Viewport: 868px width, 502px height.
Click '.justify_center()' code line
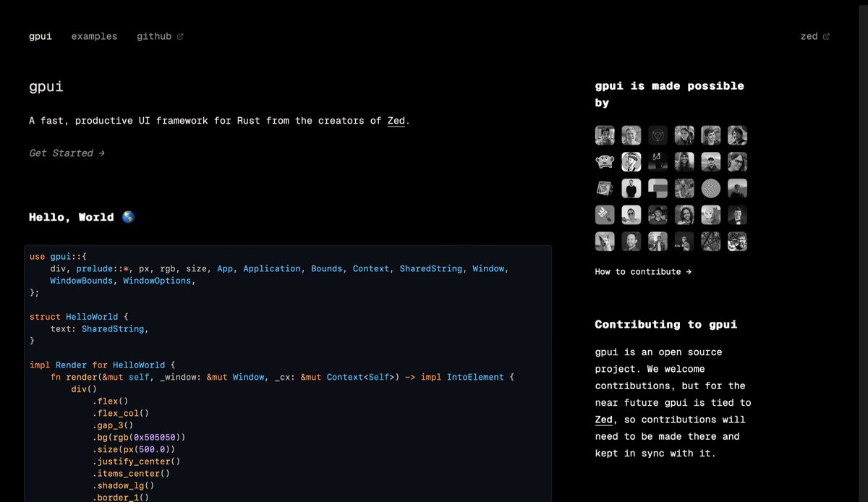click(136, 461)
